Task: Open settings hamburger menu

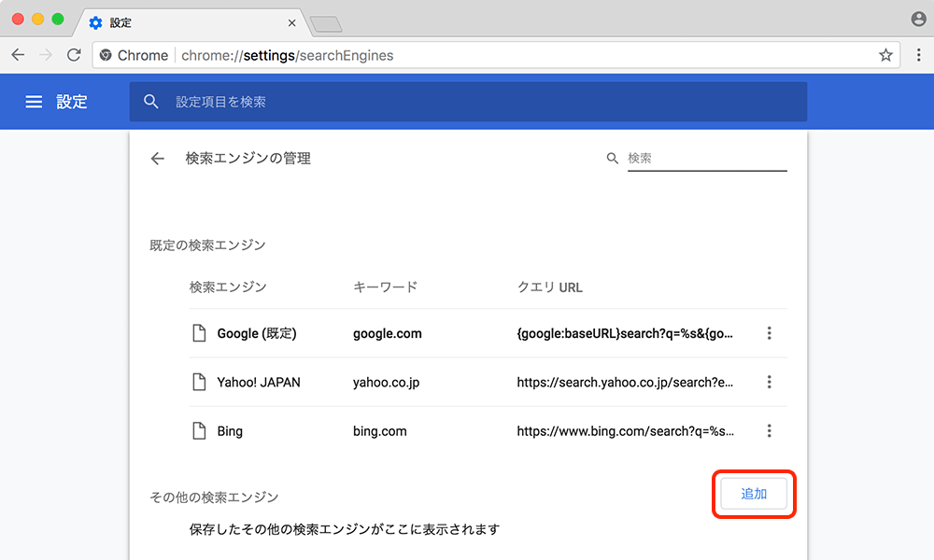Action: (34, 102)
